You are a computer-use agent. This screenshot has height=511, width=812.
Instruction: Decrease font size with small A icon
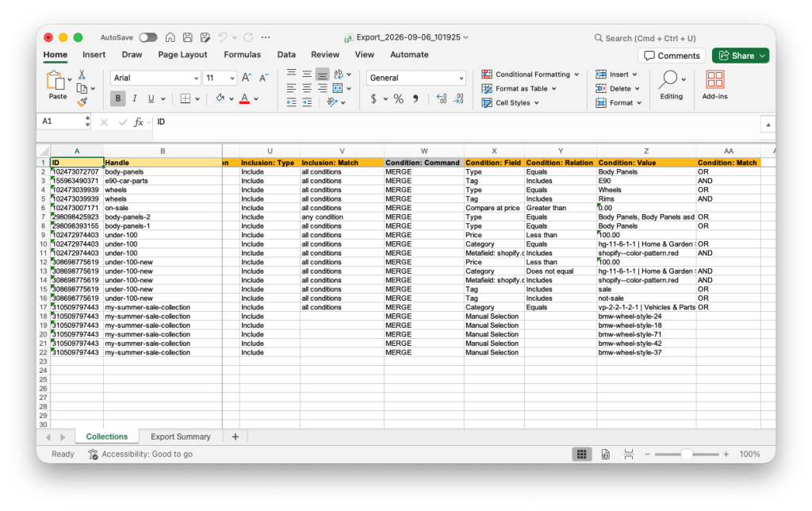263,78
